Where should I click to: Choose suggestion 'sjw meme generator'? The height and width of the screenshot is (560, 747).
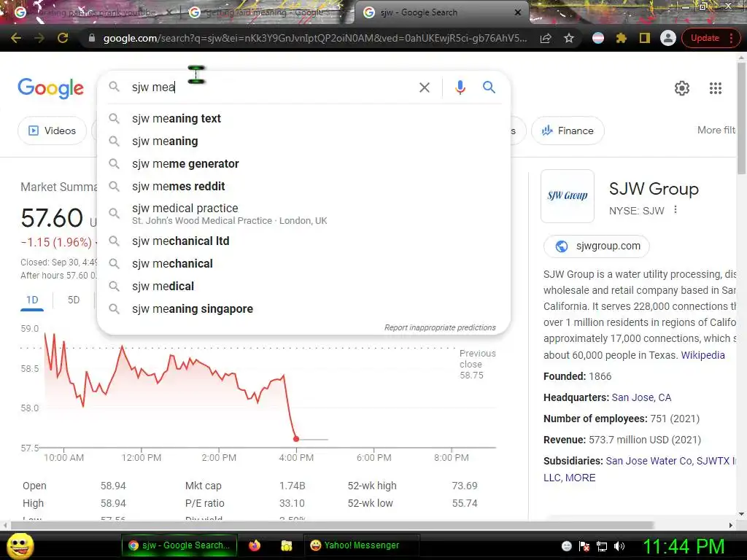[x=303, y=164]
